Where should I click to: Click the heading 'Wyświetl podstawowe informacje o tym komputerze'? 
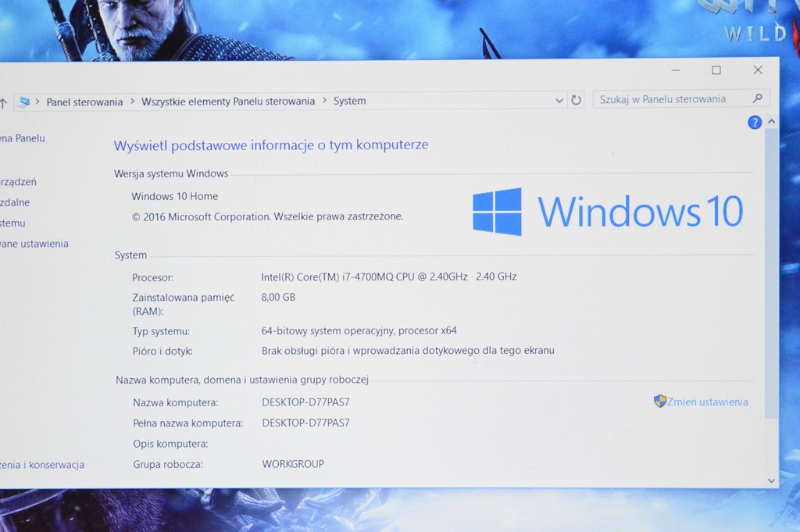point(271,145)
